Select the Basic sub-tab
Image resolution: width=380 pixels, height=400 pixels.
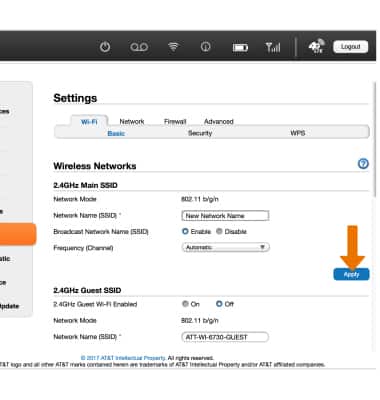click(x=116, y=133)
